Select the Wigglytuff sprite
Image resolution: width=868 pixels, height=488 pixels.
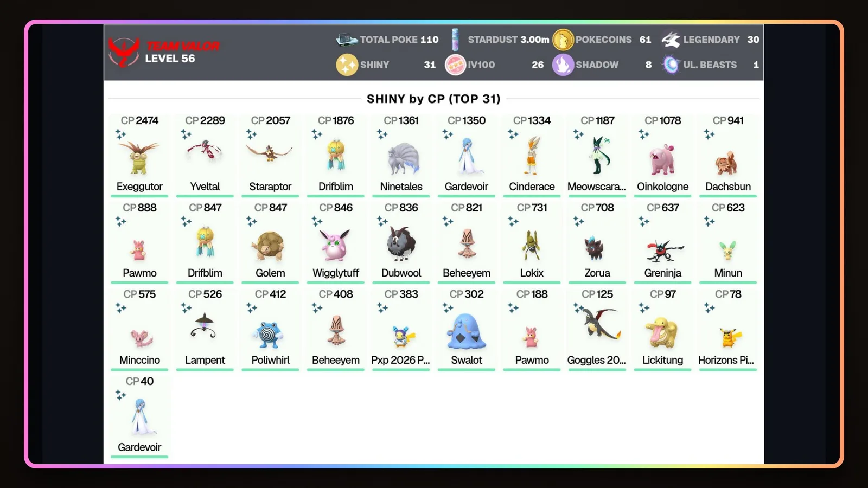335,245
